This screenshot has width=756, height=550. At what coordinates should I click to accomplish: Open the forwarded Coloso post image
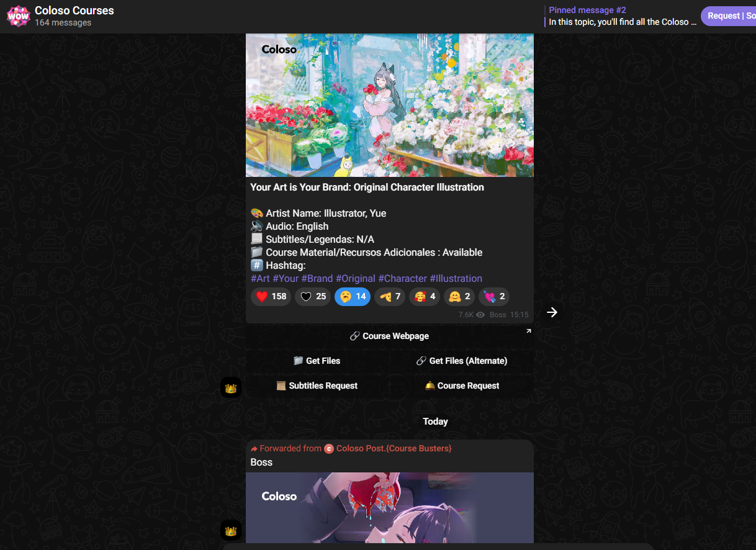(390, 508)
